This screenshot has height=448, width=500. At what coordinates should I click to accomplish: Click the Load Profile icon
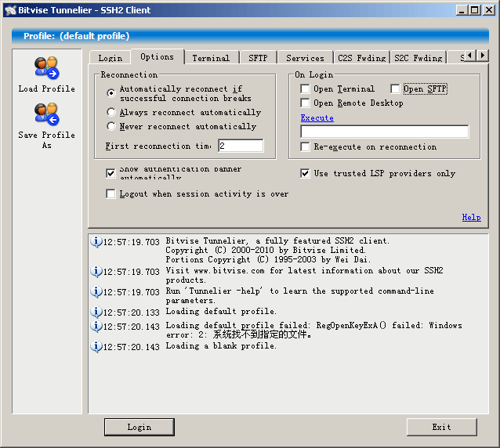[47, 68]
